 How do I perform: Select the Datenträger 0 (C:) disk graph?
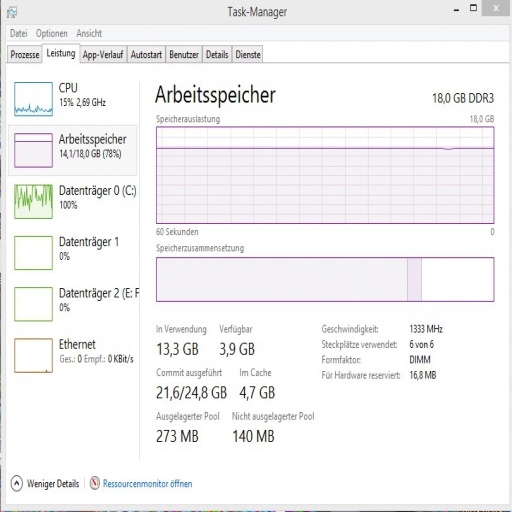(x=33, y=202)
